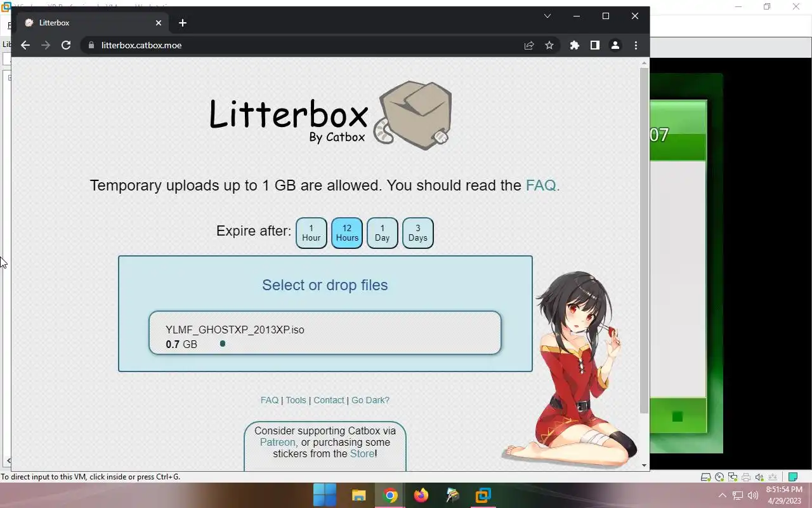Click the share this page icon

(529, 45)
